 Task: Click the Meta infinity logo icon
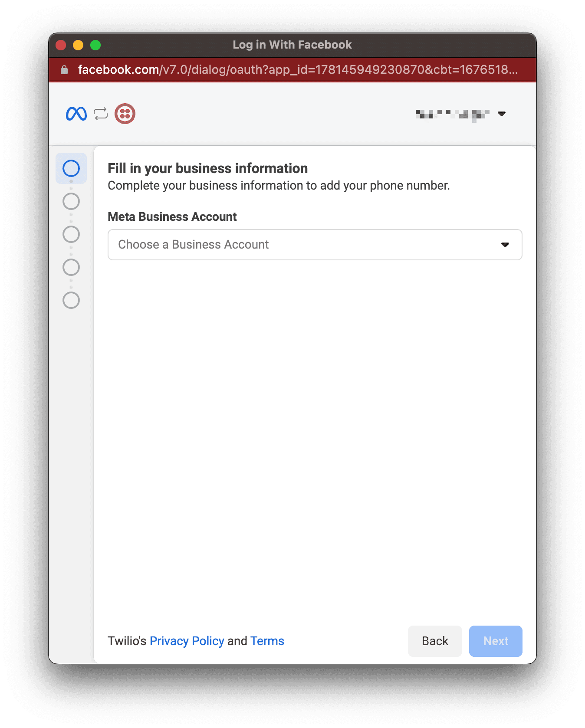pos(76,114)
